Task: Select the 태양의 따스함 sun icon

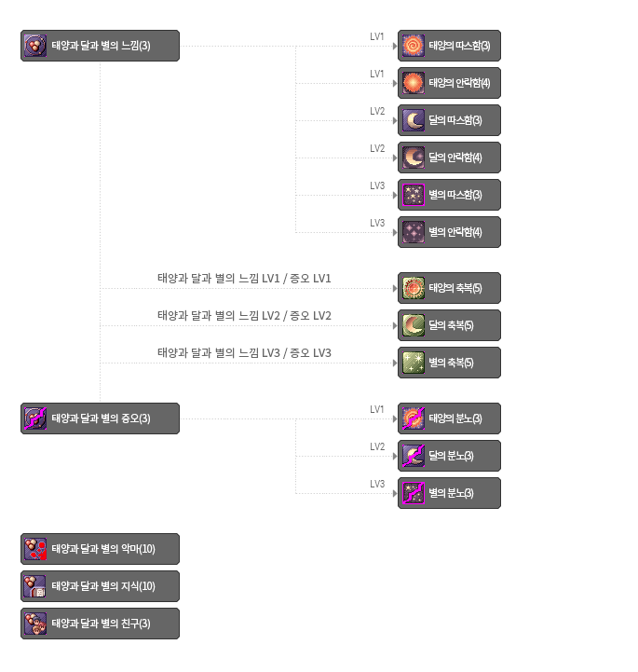Action: tap(413, 46)
